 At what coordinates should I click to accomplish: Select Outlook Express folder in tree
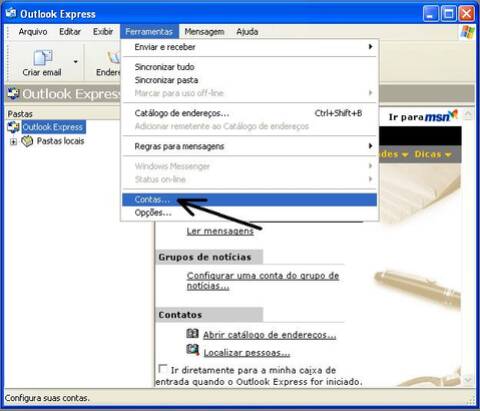click(x=53, y=127)
